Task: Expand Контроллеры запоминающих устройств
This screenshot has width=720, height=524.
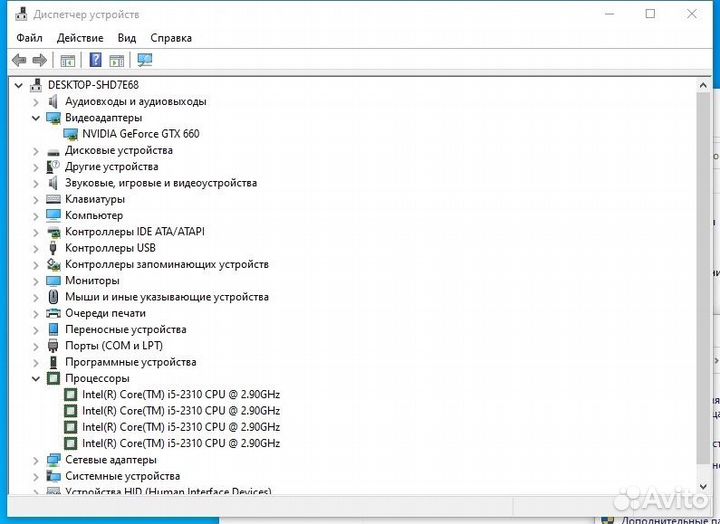Action: point(36,265)
